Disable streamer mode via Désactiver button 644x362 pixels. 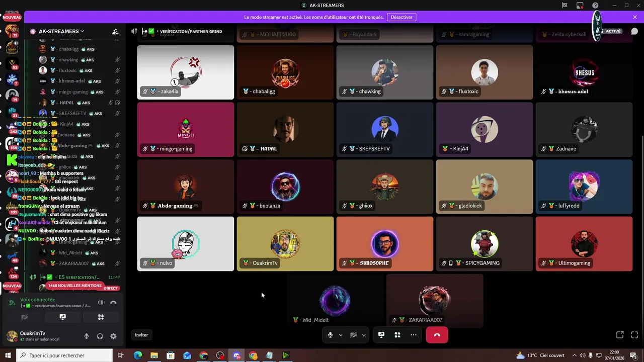[x=401, y=17]
